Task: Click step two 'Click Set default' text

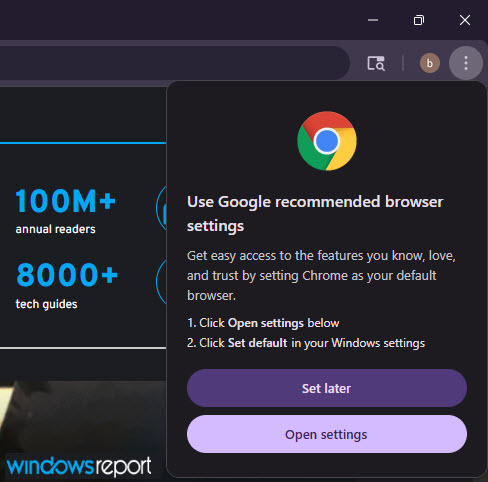Action: tap(306, 343)
